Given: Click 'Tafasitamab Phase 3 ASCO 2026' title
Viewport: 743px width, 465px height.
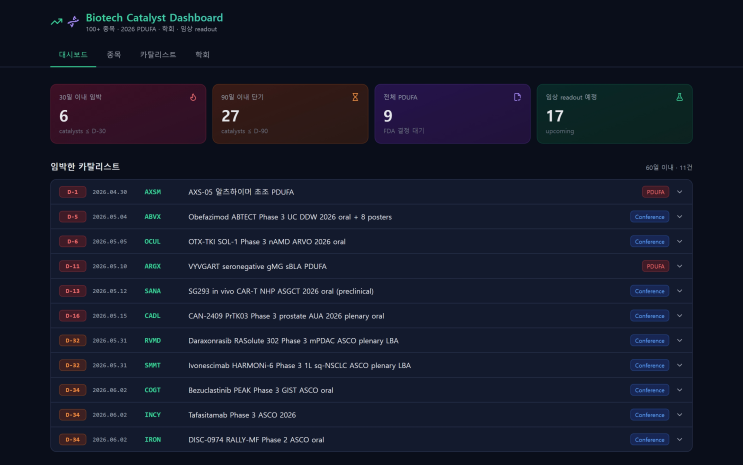Looking at the screenshot, I should point(242,415).
